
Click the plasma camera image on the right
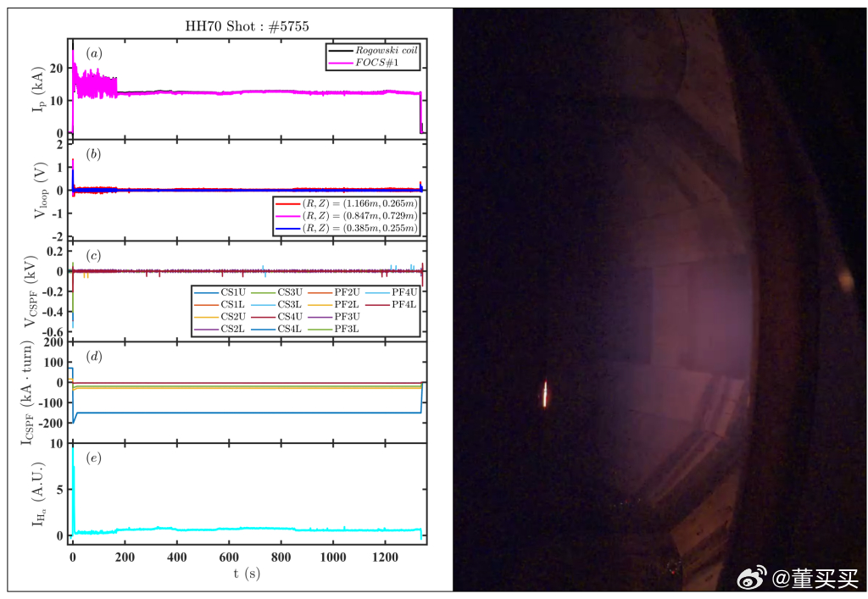pyautogui.click(x=659, y=300)
